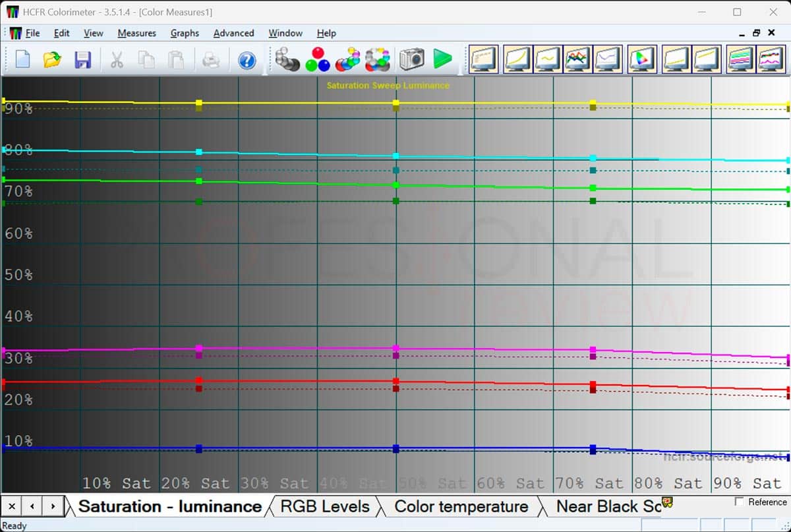
Task: Click the Cut scissors icon
Action: tap(117, 60)
